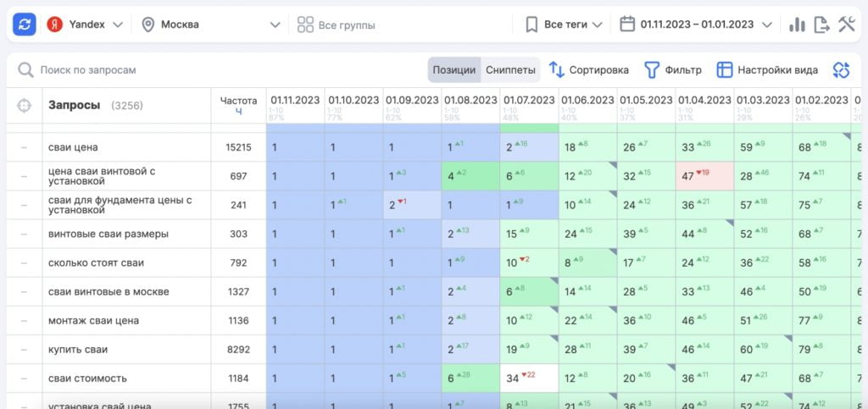868x409 pixels.
Task: Switch to Сниппеты view
Action: (509, 70)
